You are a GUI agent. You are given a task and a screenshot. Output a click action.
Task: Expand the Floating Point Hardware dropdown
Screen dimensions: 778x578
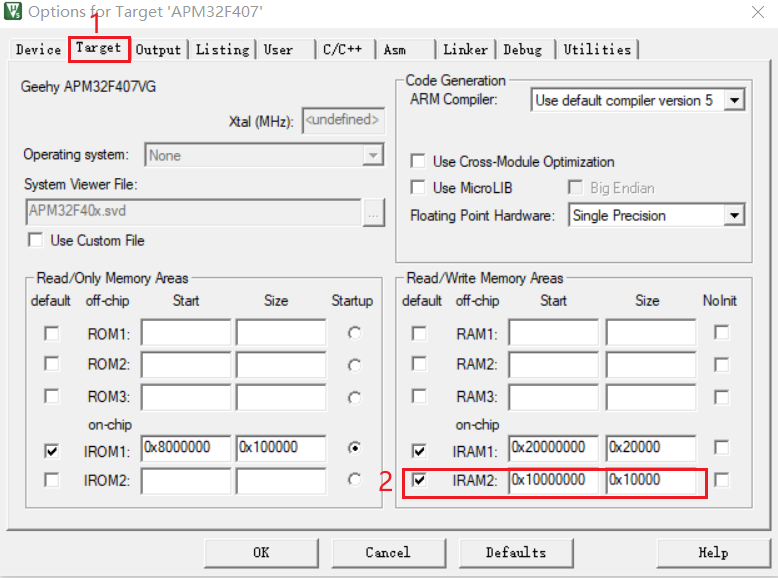tap(735, 215)
